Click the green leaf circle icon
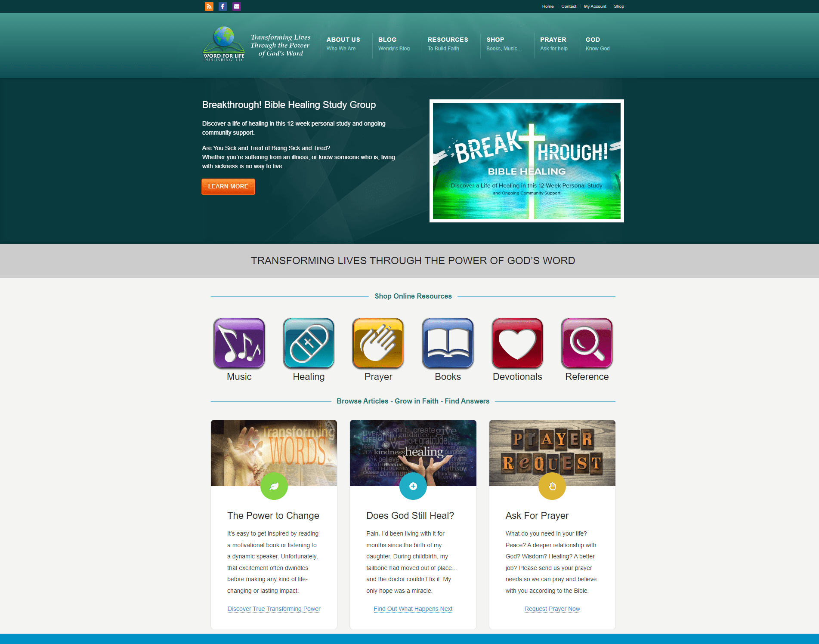819x644 pixels. point(274,486)
